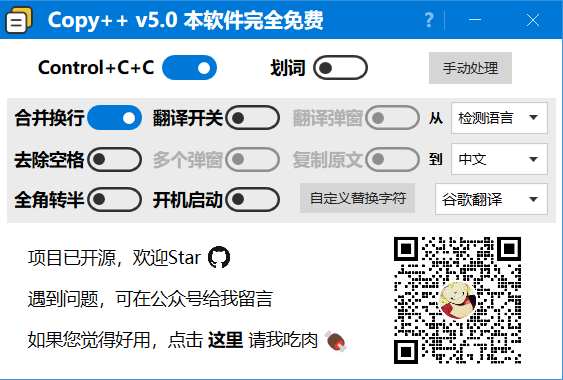
Task: Expand the 检测语言 source language dropdown
Action: pyautogui.click(x=499, y=118)
